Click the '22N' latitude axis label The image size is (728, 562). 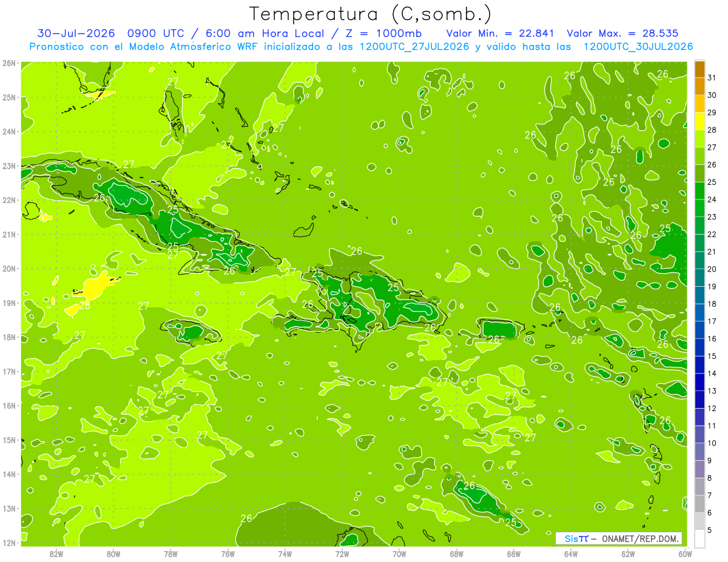[8, 200]
